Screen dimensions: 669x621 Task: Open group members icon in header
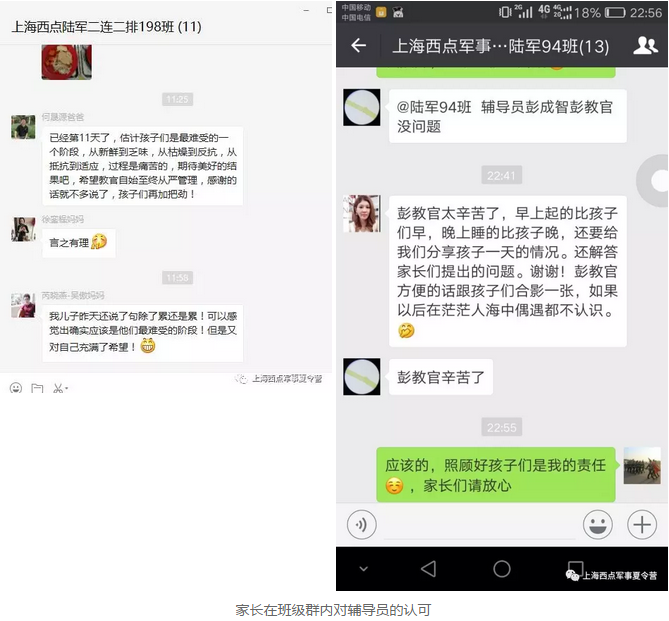645,45
